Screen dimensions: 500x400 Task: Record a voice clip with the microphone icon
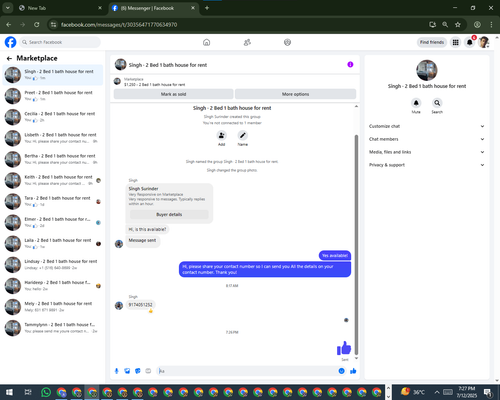click(x=117, y=371)
